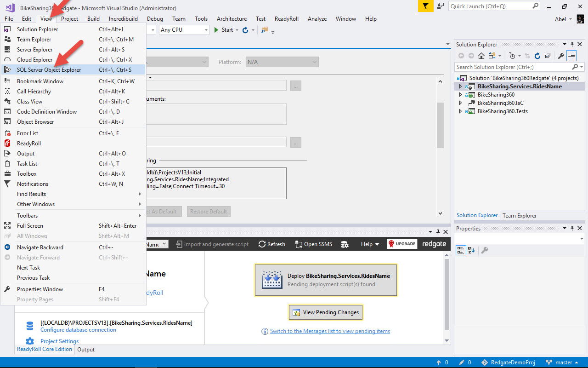Switch to the Team Explorer tab

pos(520,216)
